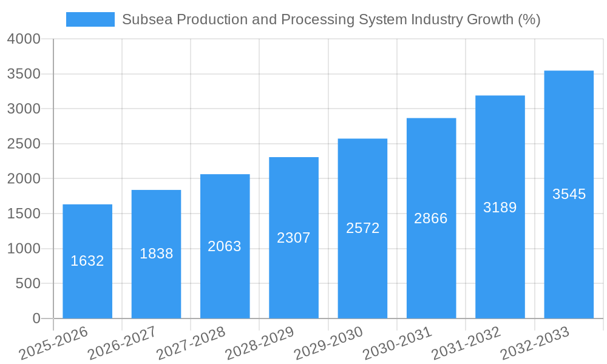Select the 2027-2028 bar

(225, 246)
